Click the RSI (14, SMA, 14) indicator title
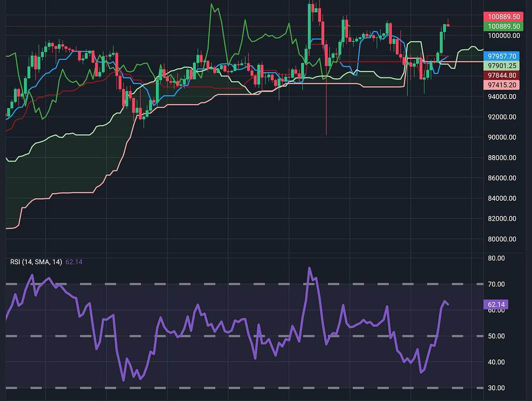The image size is (532, 401). point(36,262)
